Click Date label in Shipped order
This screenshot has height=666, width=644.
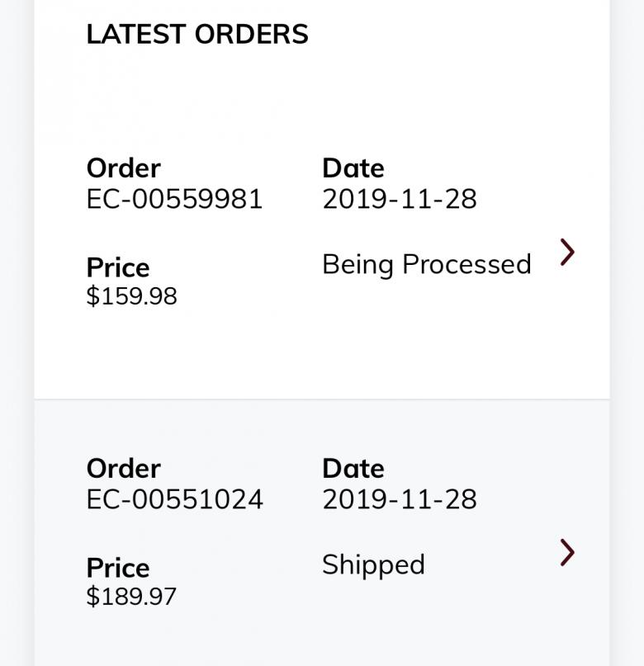(353, 469)
